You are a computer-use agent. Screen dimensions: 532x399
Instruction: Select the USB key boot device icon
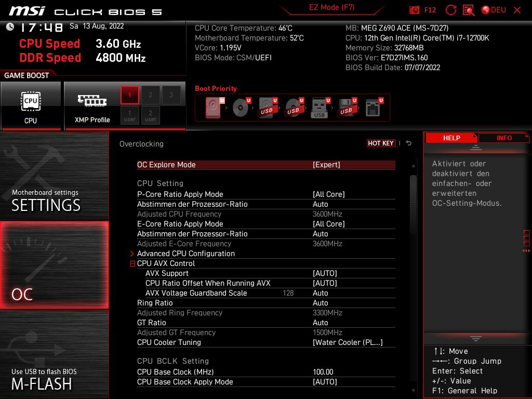tap(320, 108)
